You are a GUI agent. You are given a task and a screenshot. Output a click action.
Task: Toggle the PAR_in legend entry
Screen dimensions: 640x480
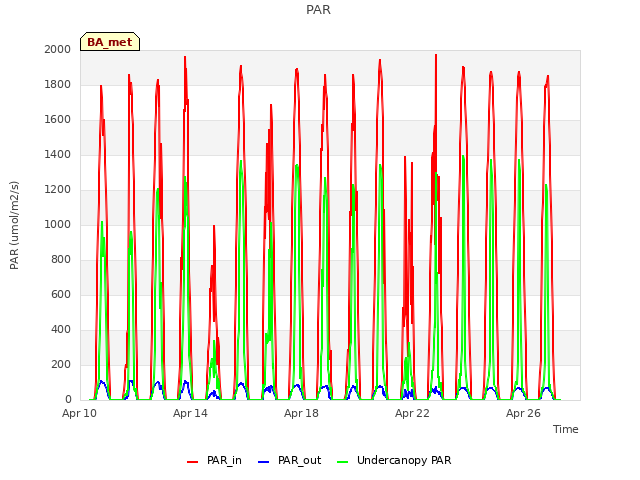(x=214, y=460)
